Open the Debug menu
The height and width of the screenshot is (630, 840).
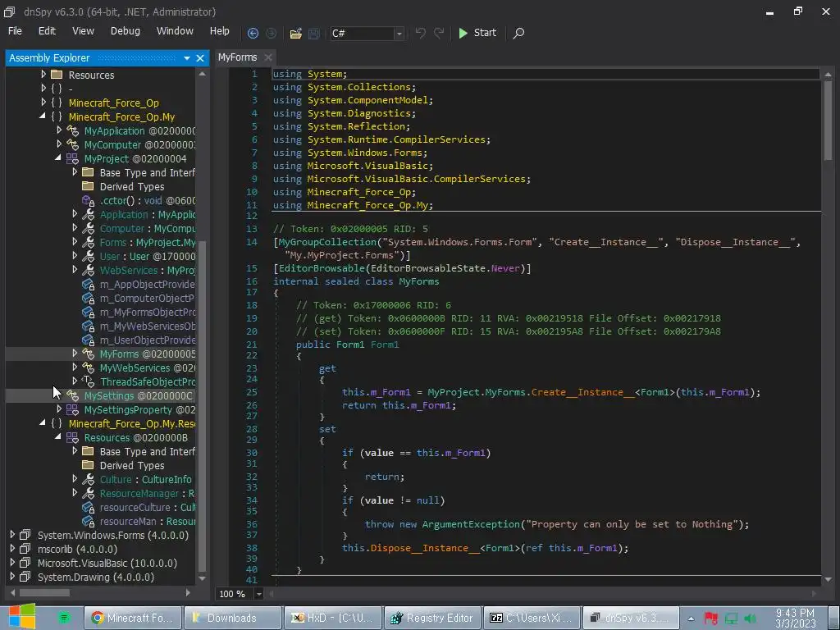point(125,31)
